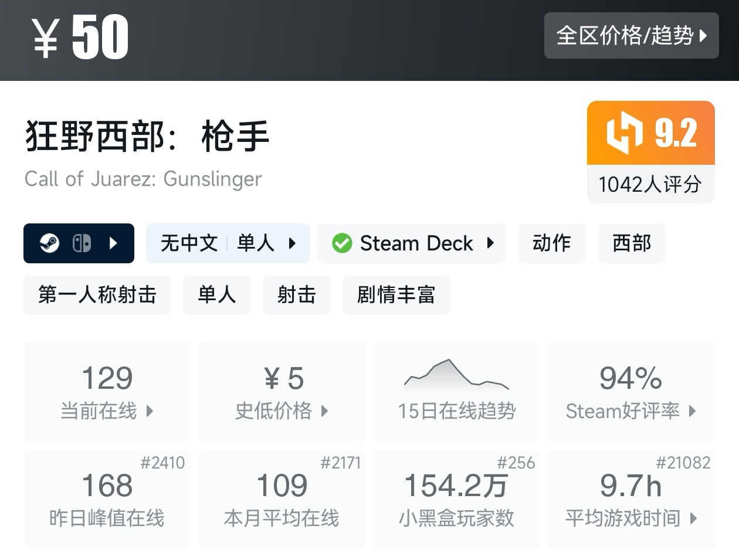Image resolution: width=739 pixels, height=560 pixels.
Task: Select the 西部 tag
Action: [x=631, y=243]
